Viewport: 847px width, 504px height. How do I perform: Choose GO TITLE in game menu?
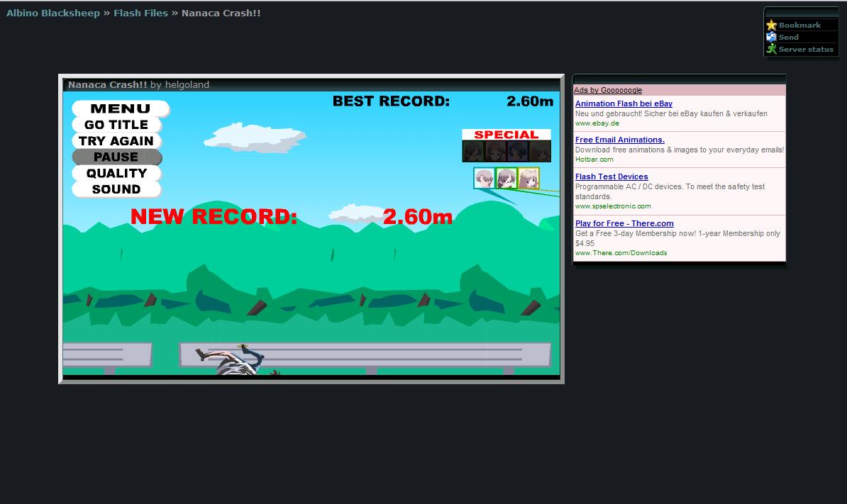pyautogui.click(x=116, y=125)
